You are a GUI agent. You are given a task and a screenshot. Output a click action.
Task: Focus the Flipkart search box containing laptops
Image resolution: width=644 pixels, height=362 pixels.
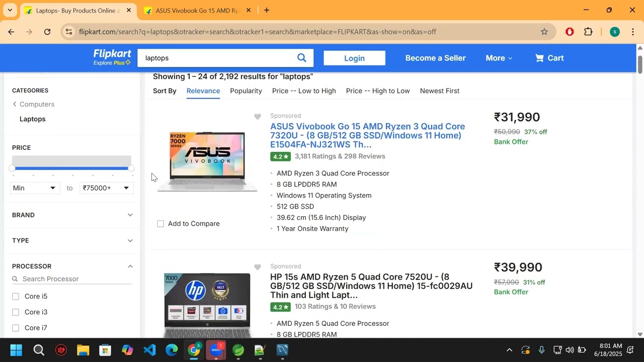217,58
